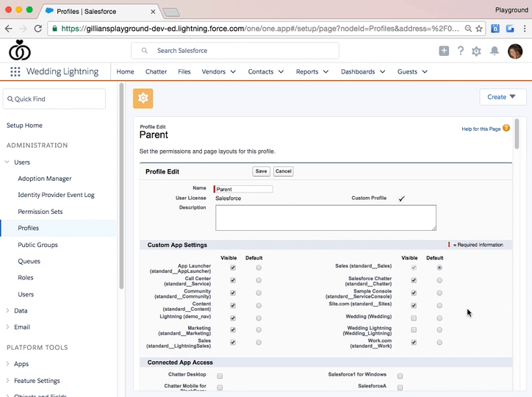Go to the Chatter tab
532x397 pixels.
click(x=156, y=71)
